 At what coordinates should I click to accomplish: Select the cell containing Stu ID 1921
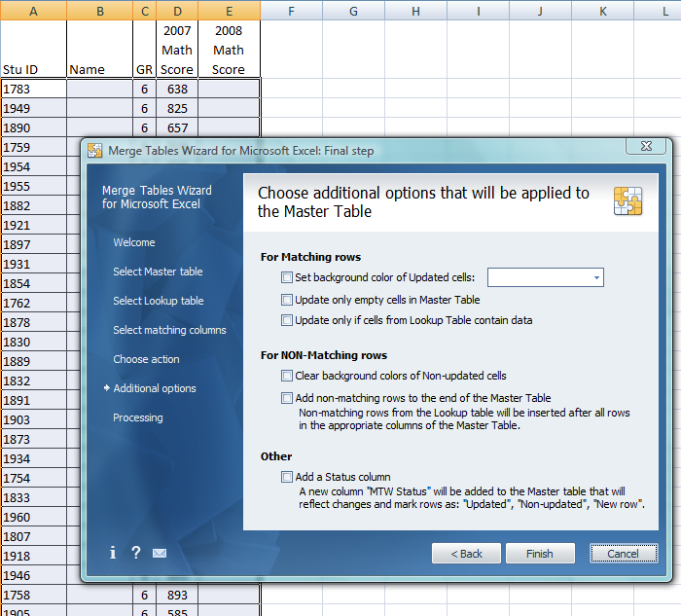(34, 225)
